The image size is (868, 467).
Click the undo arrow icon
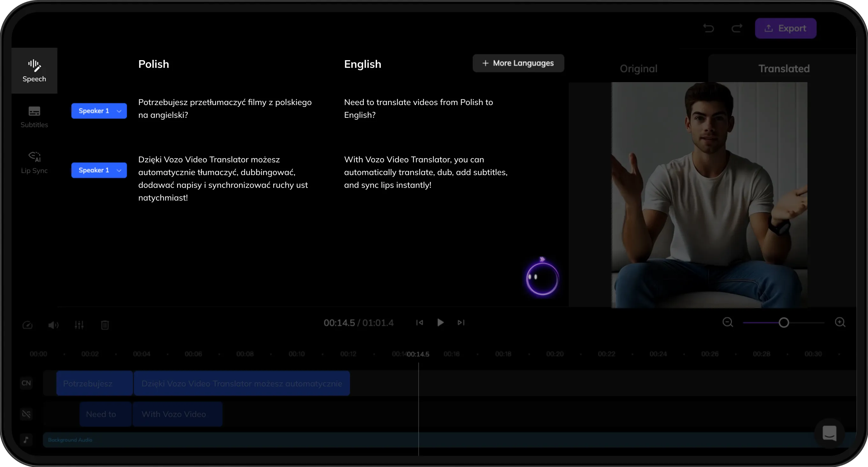709,28
